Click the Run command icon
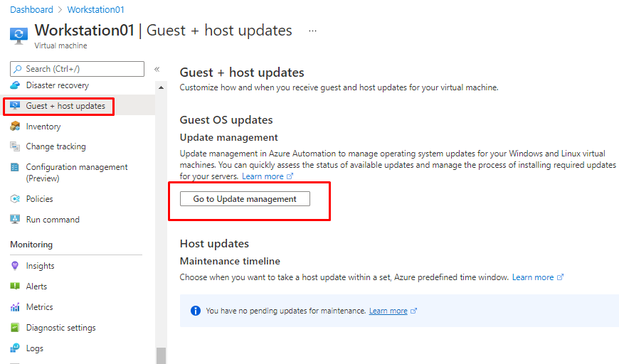The width and height of the screenshot is (619, 364). point(15,220)
